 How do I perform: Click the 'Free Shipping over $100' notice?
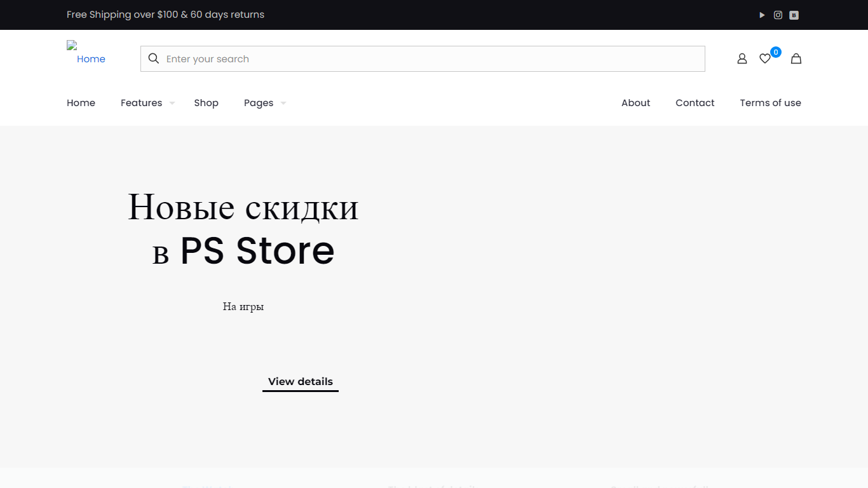[165, 15]
